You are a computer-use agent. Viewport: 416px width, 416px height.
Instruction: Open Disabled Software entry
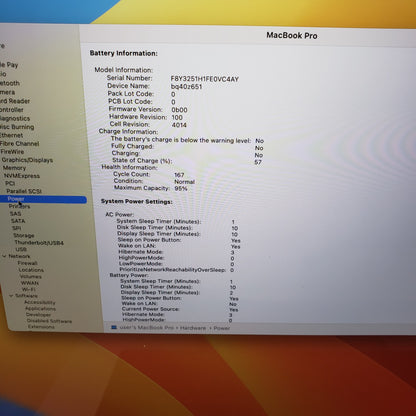pos(49,321)
